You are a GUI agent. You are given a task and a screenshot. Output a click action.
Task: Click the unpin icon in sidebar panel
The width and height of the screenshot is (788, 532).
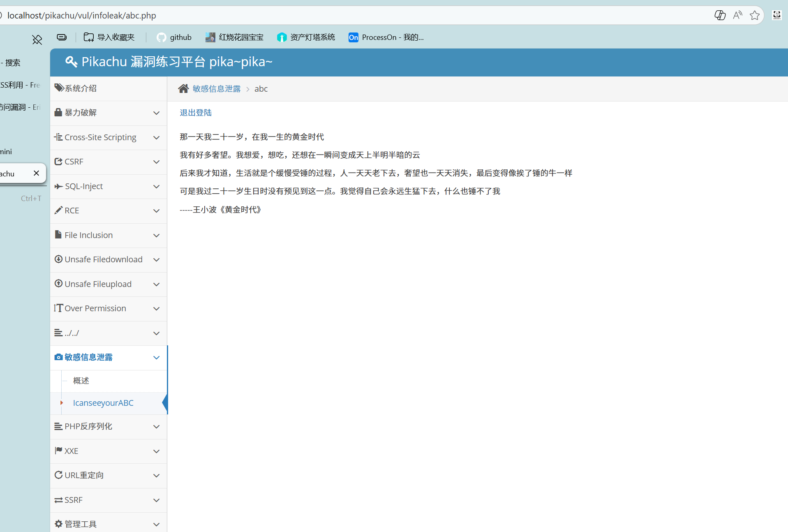click(37, 39)
